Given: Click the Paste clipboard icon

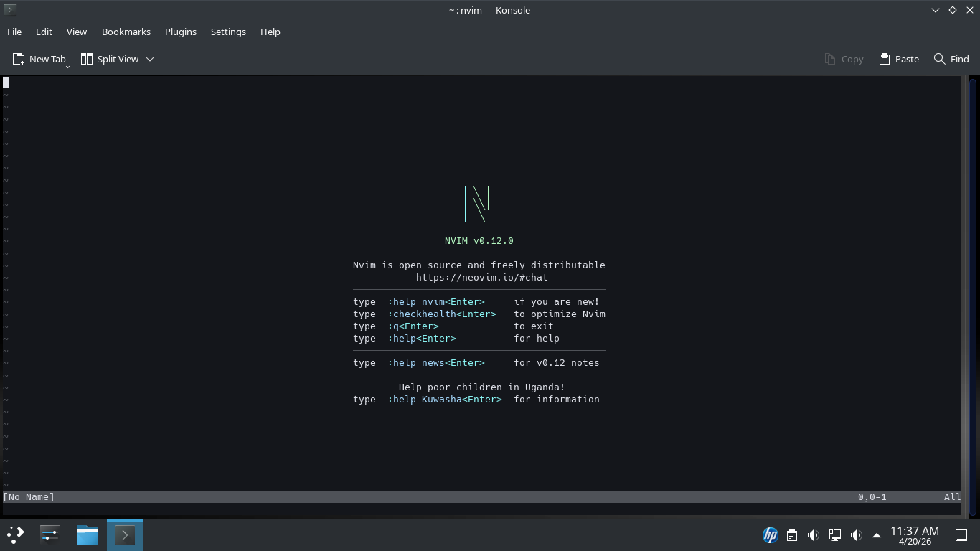Looking at the screenshot, I should 885,59.
